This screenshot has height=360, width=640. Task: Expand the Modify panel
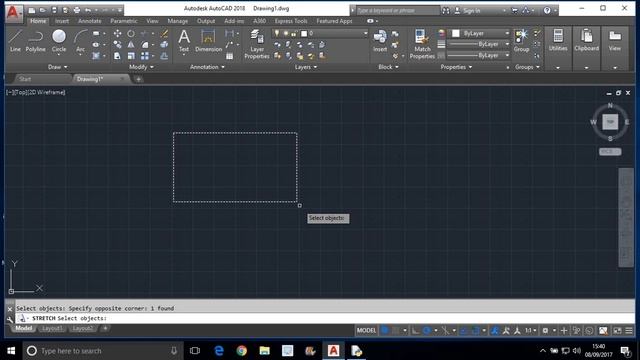pos(141,67)
